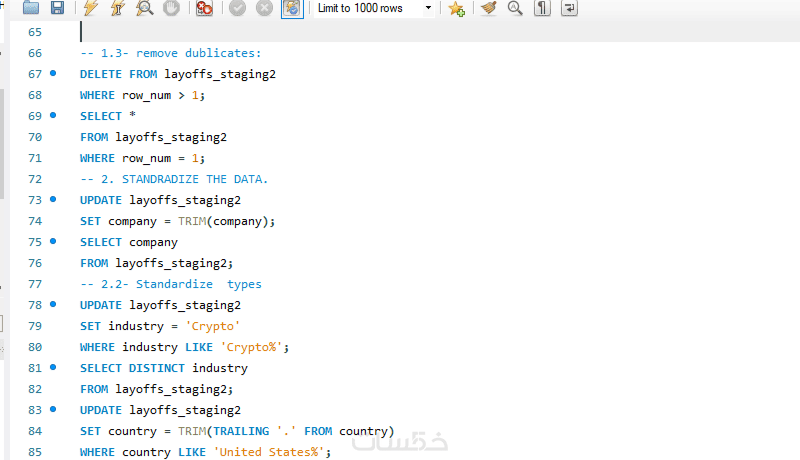Click the statement marker dot on line 81

pos(53,367)
